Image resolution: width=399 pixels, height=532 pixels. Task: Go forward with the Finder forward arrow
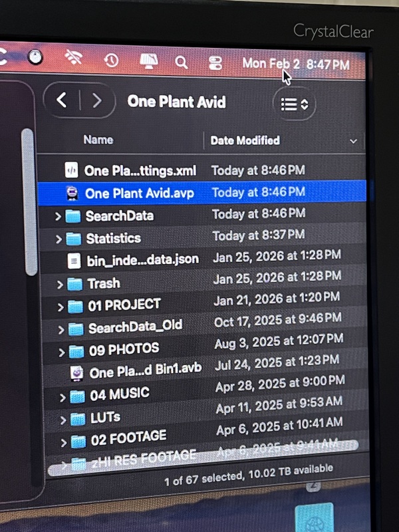[x=97, y=101]
